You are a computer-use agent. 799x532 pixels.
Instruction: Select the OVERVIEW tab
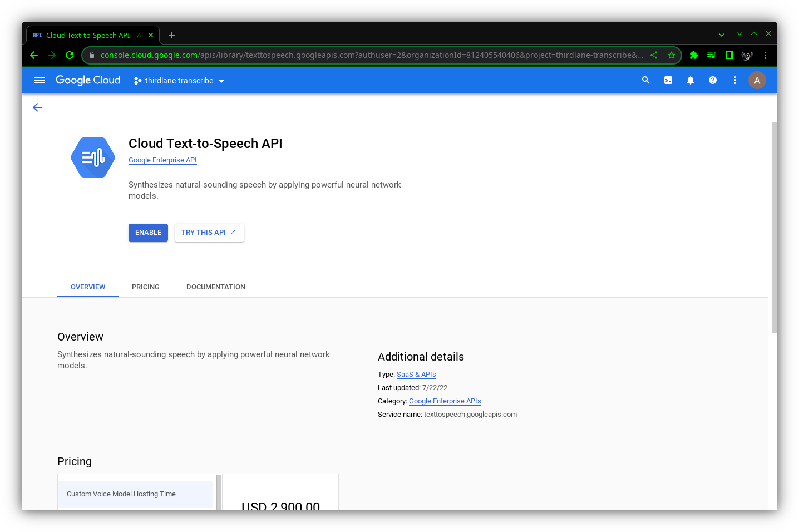(x=88, y=287)
